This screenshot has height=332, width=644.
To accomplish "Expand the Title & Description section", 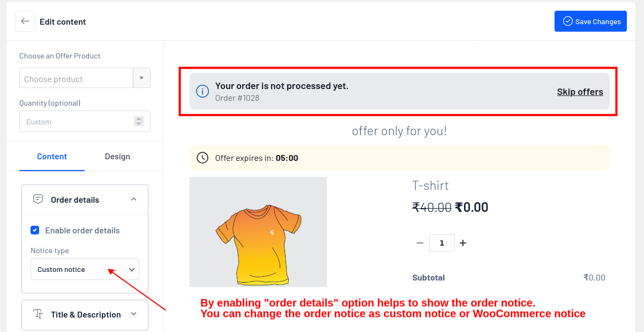I will [133, 314].
